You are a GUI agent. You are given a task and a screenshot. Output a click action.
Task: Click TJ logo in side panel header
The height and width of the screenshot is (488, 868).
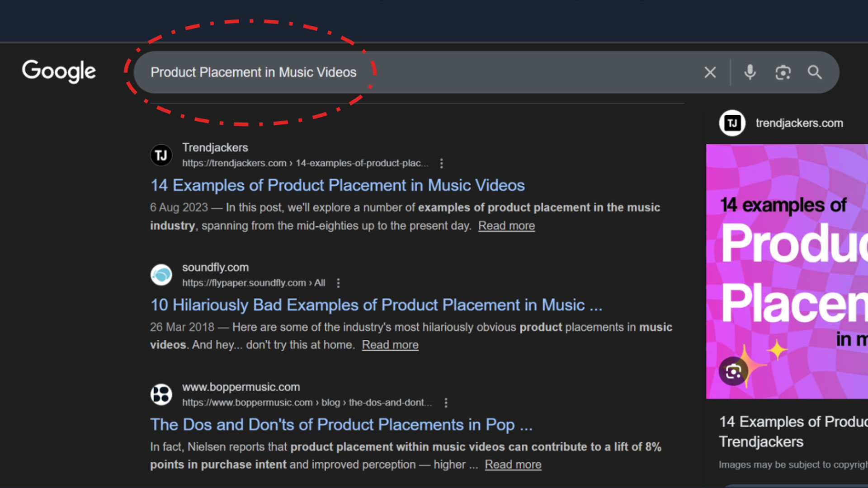pyautogui.click(x=732, y=123)
